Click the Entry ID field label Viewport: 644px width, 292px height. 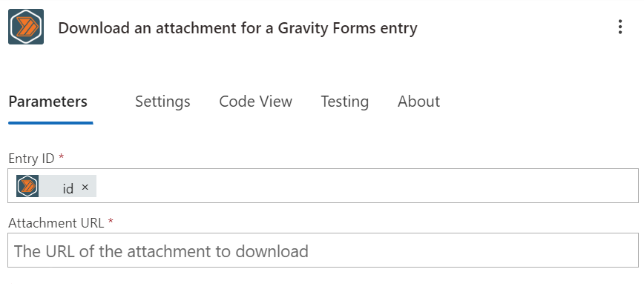point(32,159)
